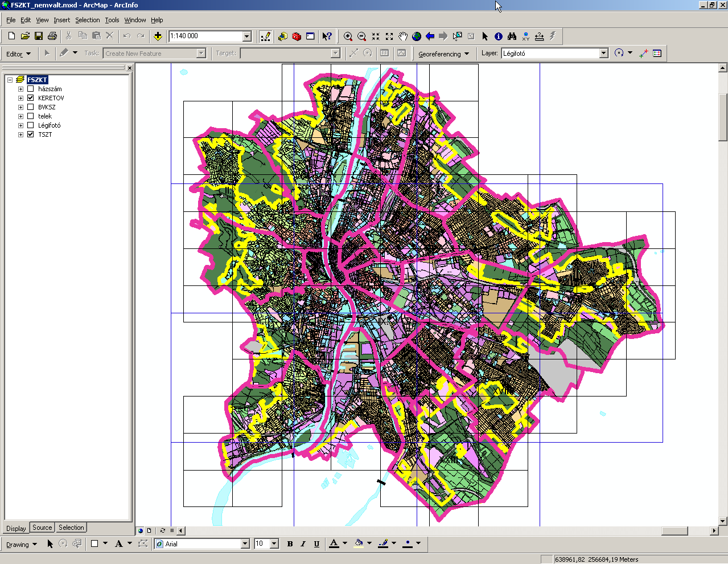Expand the Légifotó layer node
728x564 pixels.
point(20,125)
